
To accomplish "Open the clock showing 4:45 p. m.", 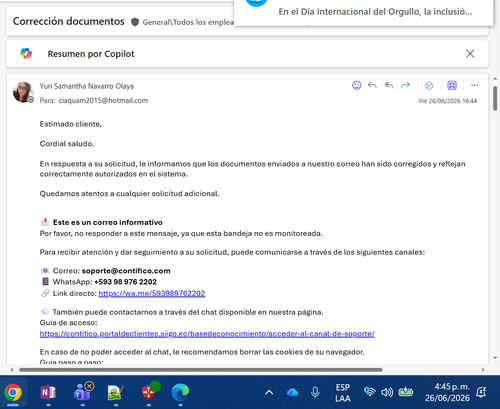I will [x=447, y=392].
